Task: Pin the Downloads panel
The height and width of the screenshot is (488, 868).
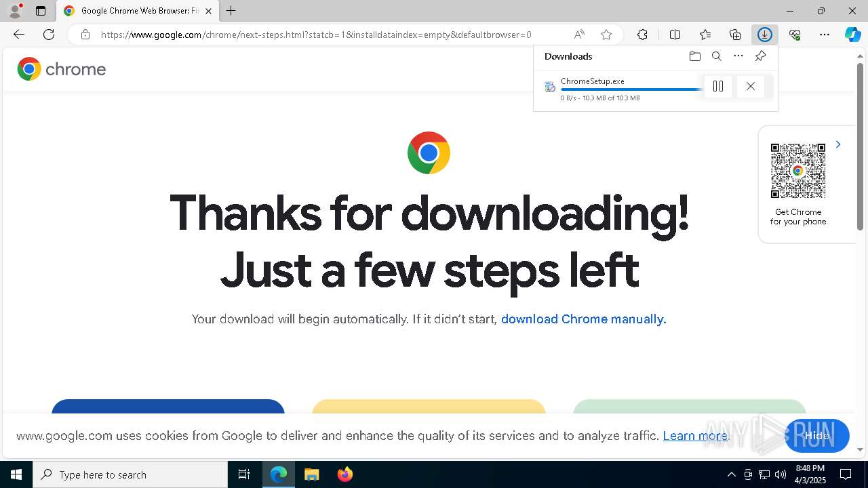Action: point(761,56)
